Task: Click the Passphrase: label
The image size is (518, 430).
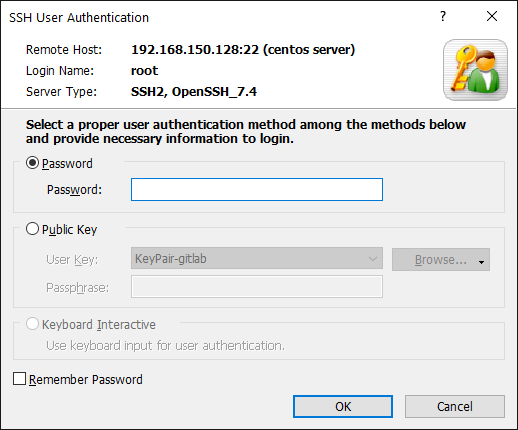Action: point(77,288)
